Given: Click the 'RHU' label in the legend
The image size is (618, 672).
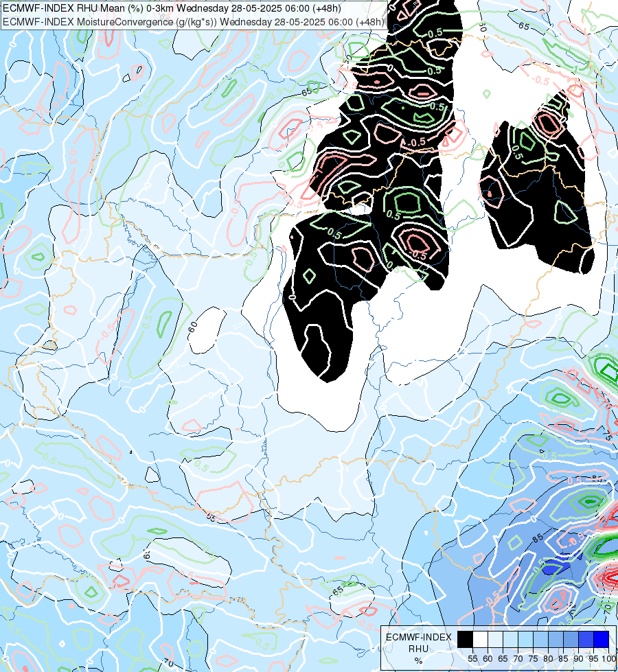Looking at the screenshot, I should (419, 649).
